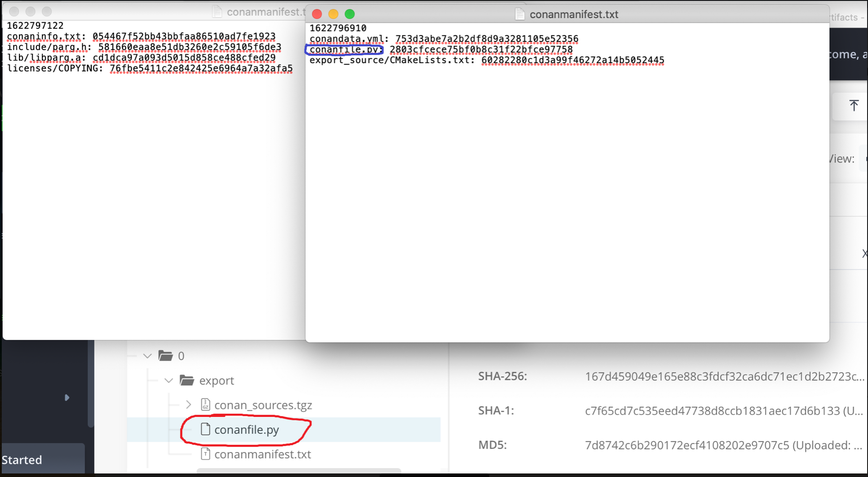Collapse the "0" folder in the tree
The width and height of the screenshot is (868, 477).
(147, 356)
